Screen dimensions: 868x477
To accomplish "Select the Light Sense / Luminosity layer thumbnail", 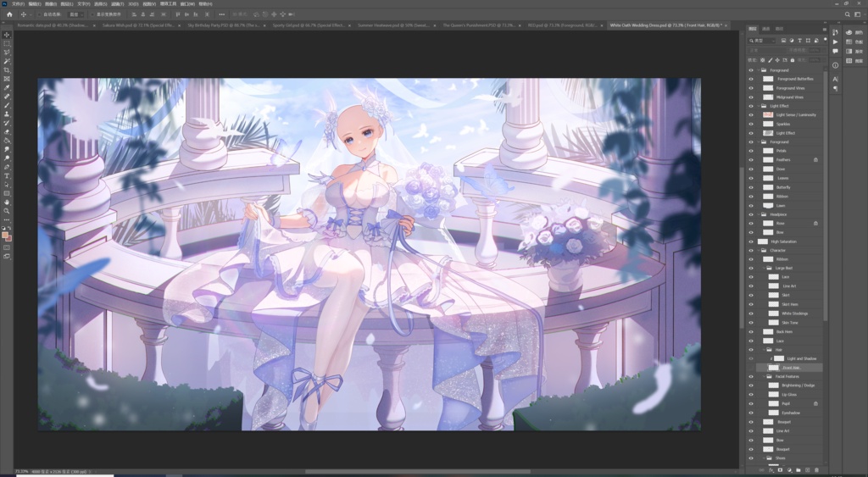I will 768,114.
